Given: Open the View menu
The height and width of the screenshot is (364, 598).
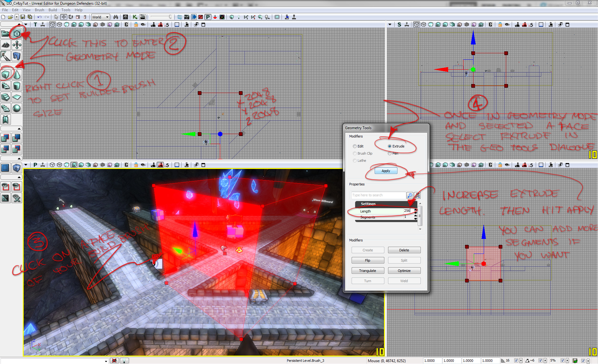Looking at the screenshot, I should (26, 10).
